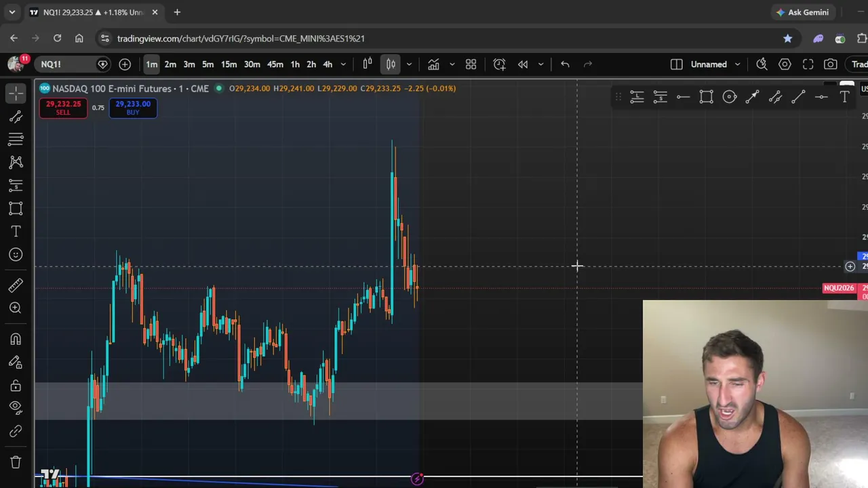Switch to the 3m timeframe
Viewport: 868px width, 488px height.
tap(189, 64)
